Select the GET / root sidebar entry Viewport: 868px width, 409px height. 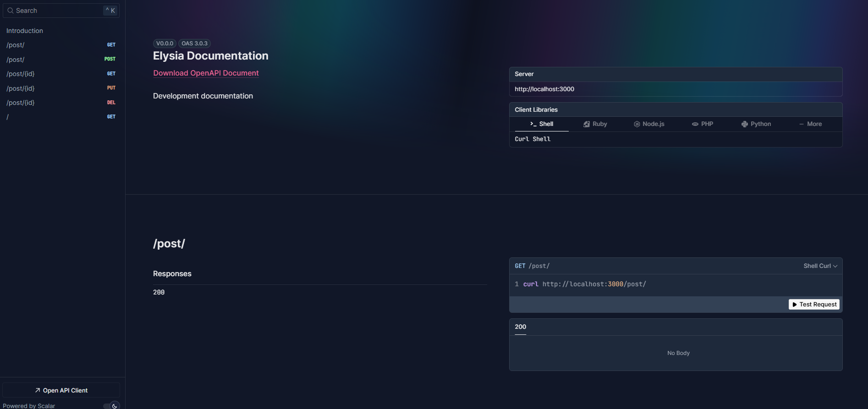pos(61,117)
